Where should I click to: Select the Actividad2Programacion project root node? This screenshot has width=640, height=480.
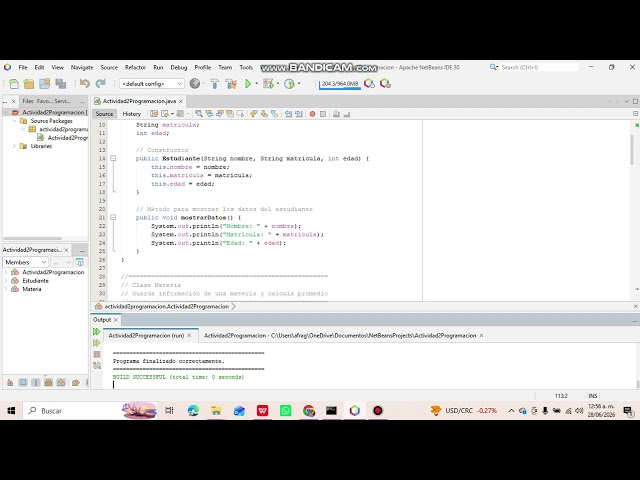click(x=53, y=112)
